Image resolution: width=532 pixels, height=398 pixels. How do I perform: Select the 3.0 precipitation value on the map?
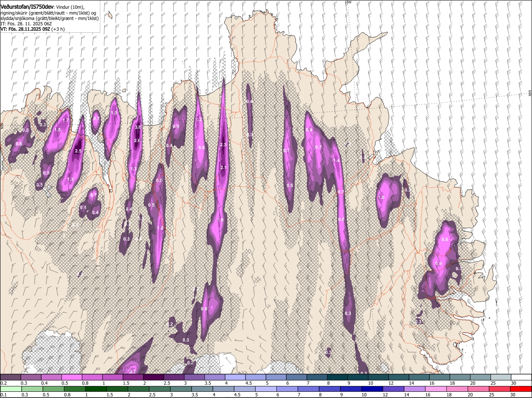point(138,127)
